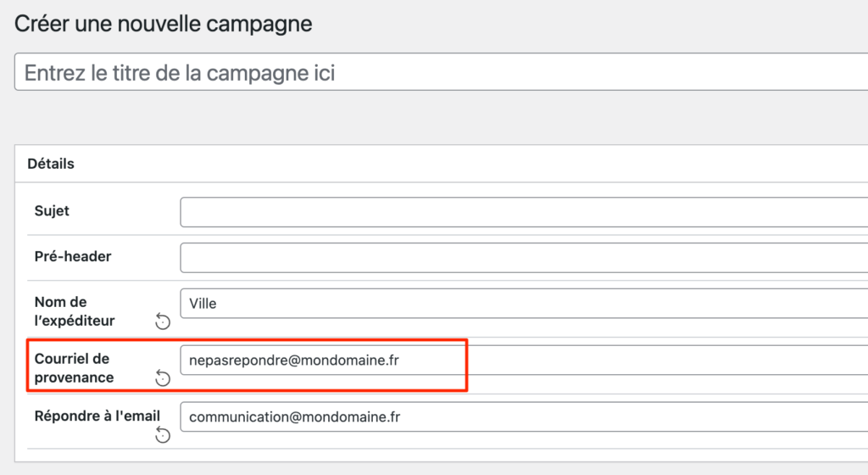Click the communication@mondomaine.fr address text

294,416
